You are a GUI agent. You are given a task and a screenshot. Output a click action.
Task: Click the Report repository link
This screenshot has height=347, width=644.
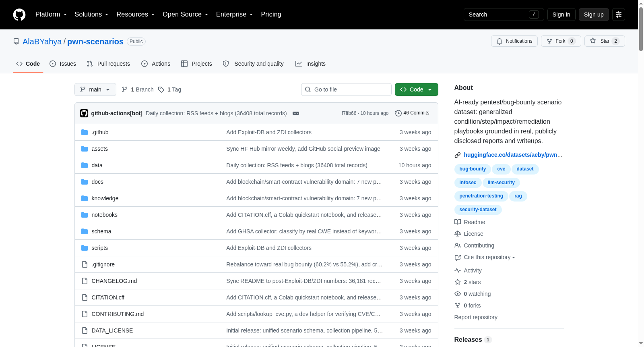(x=476, y=317)
